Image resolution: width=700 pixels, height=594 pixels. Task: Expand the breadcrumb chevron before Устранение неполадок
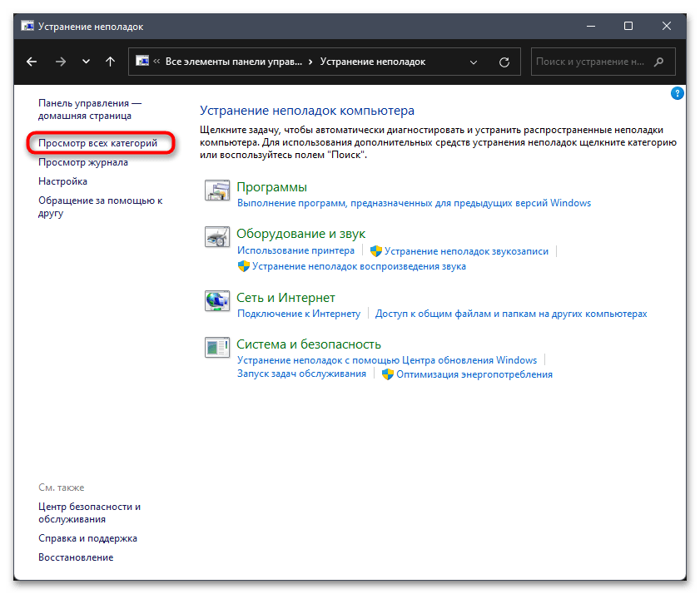click(310, 62)
